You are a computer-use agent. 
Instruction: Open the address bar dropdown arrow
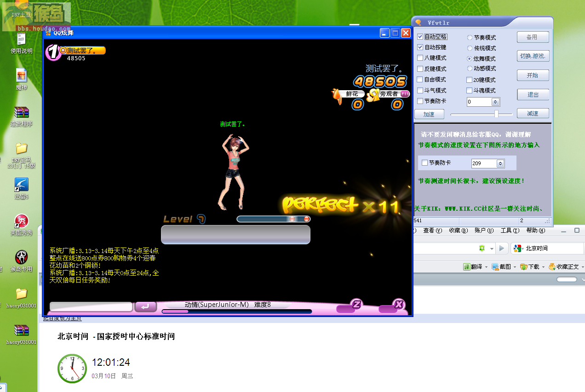point(492,249)
